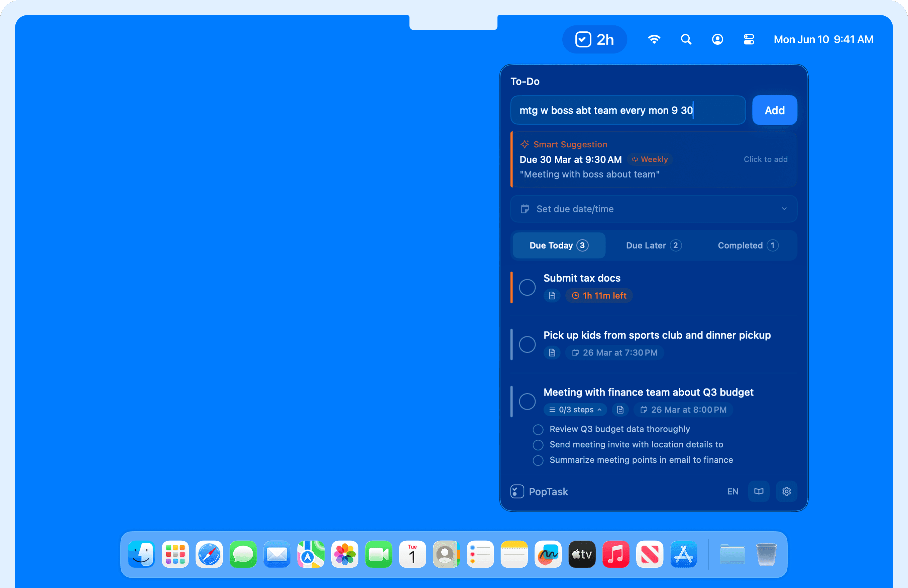
Task: Mark Submit tax docs as complete
Action: [x=527, y=287]
